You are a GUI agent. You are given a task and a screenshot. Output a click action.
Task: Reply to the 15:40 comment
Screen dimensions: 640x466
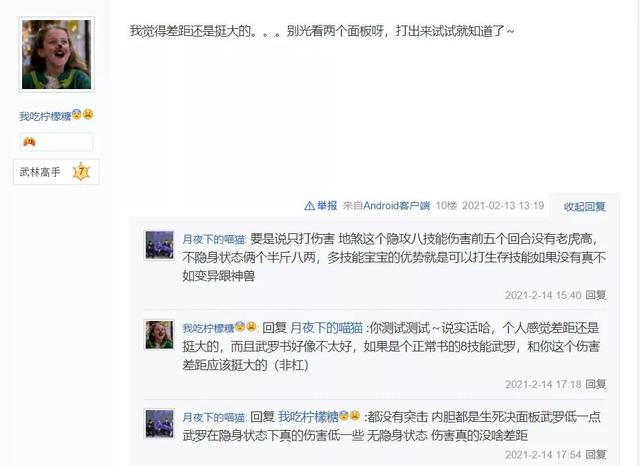pyautogui.click(x=596, y=295)
